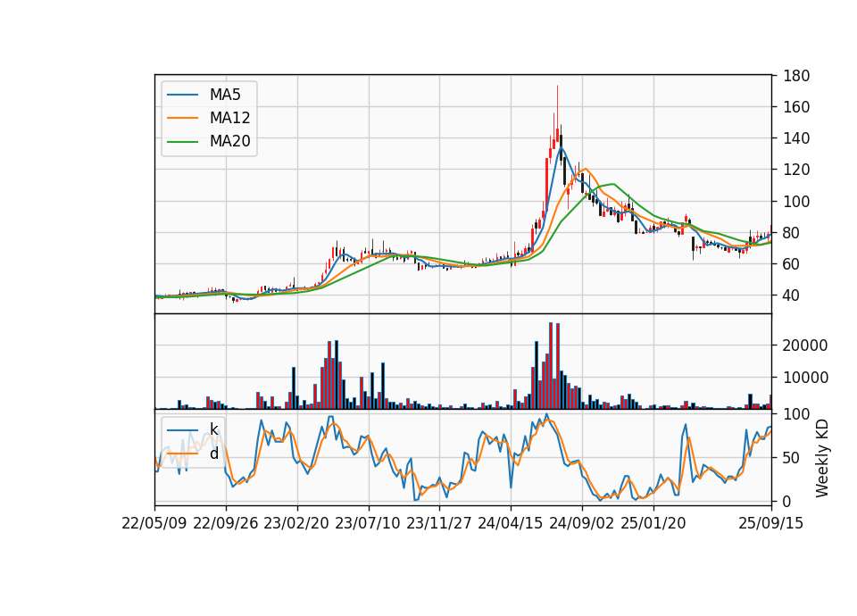Click the 22/09/26 date tick label

tap(226, 524)
